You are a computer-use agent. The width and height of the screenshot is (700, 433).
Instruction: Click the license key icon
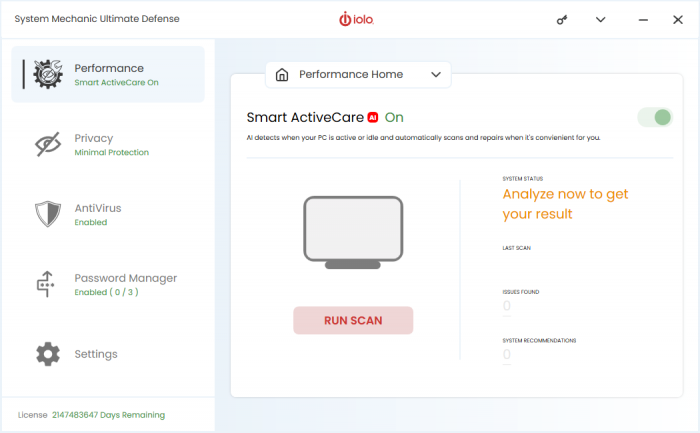click(x=562, y=20)
